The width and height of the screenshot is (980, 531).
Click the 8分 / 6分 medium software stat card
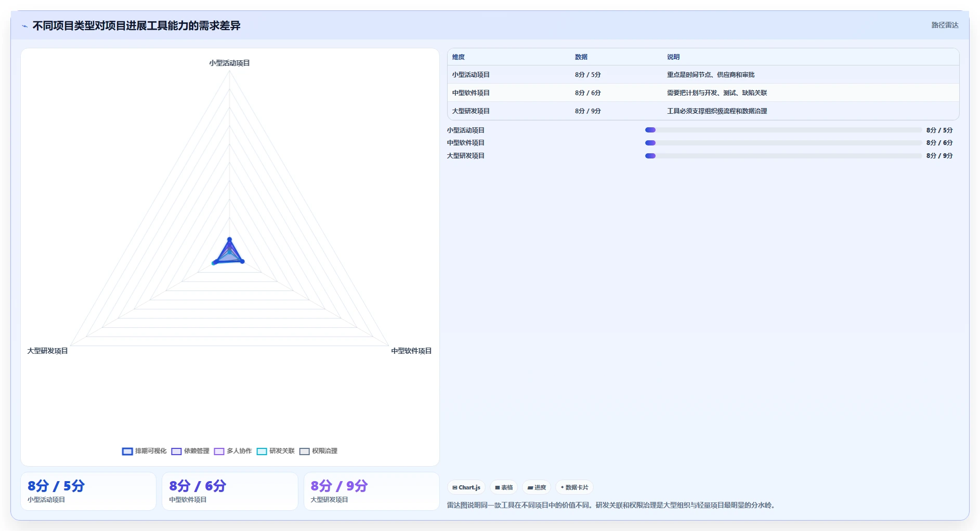click(x=230, y=491)
